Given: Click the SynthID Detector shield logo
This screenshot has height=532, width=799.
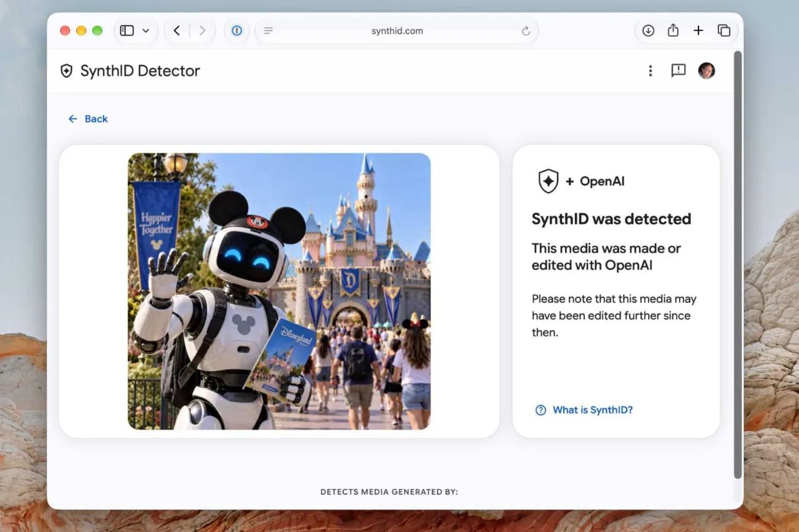Looking at the screenshot, I should point(66,70).
